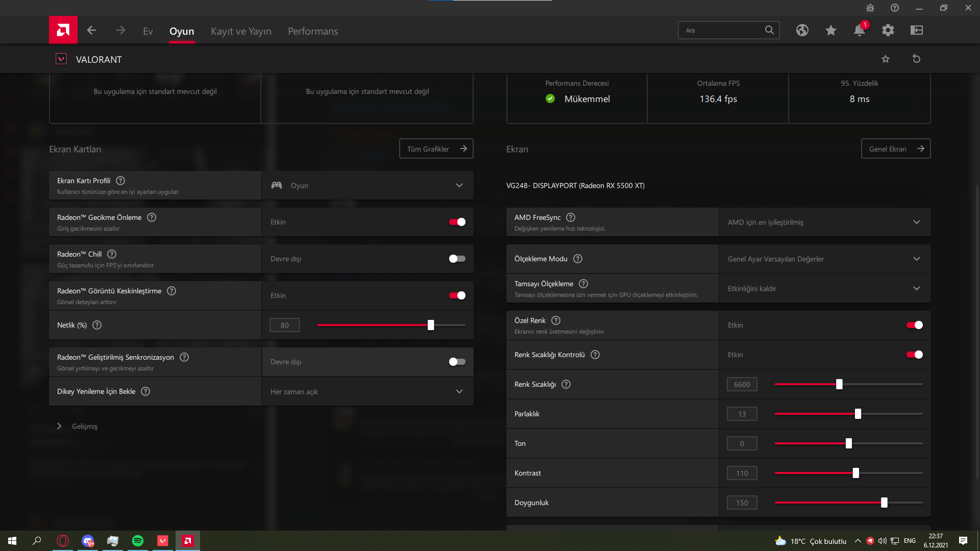Show help for Ölçekleme Modu
The width and height of the screenshot is (980, 551).
pyautogui.click(x=578, y=259)
